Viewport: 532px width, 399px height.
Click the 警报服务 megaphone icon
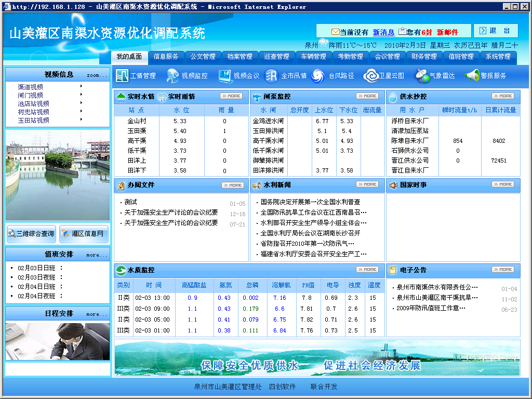pyautogui.click(x=472, y=76)
